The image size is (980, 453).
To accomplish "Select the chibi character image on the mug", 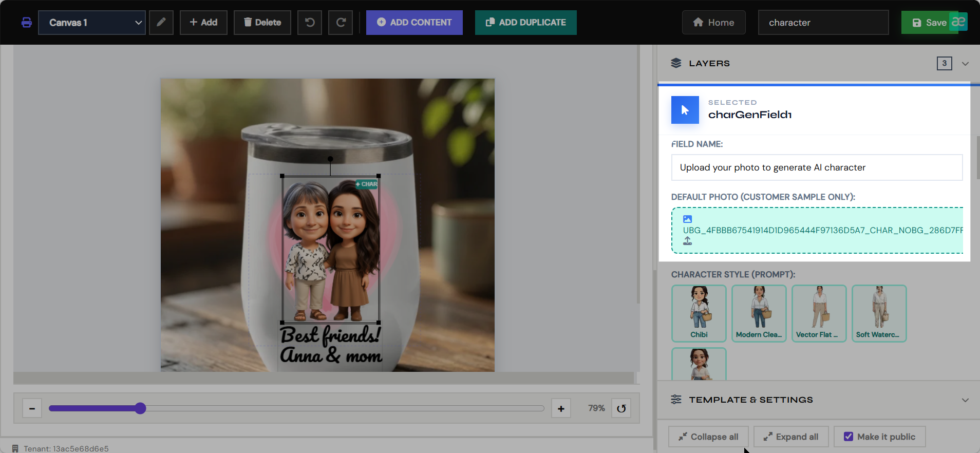I will click(x=330, y=249).
